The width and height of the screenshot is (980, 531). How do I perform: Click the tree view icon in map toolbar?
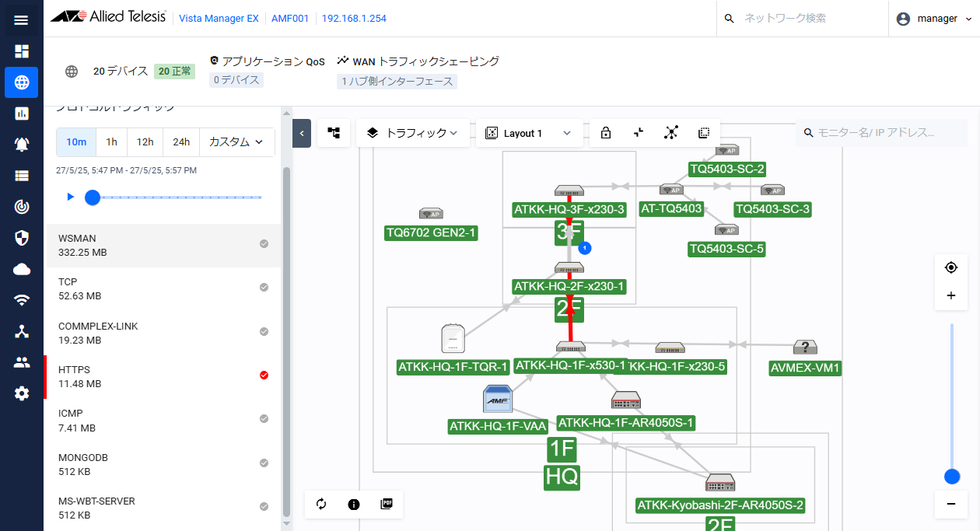[x=334, y=133]
